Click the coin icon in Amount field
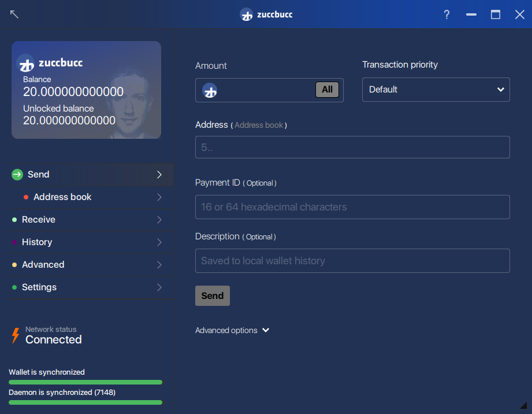 pyautogui.click(x=210, y=90)
